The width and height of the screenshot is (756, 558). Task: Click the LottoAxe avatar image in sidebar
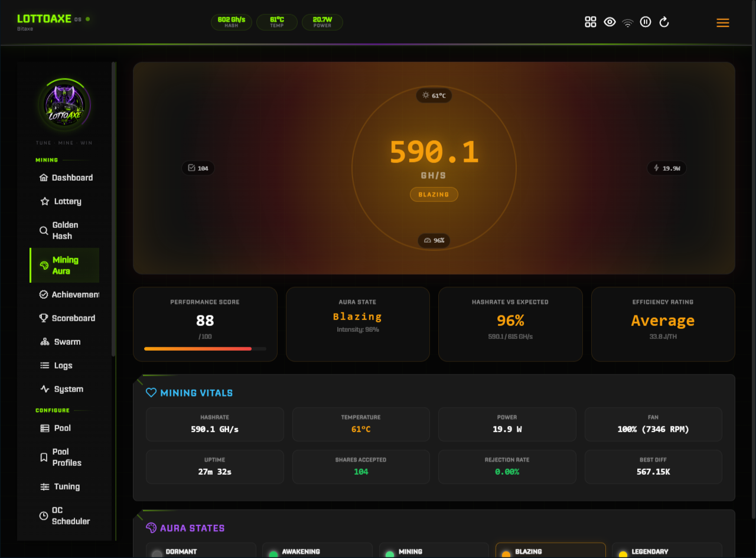pyautogui.click(x=64, y=106)
